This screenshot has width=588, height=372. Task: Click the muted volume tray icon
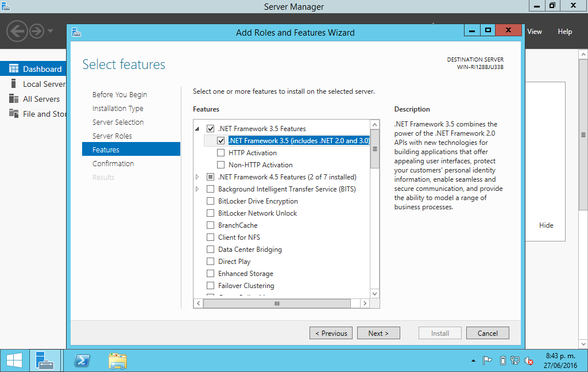pyautogui.click(x=529, y=361)
